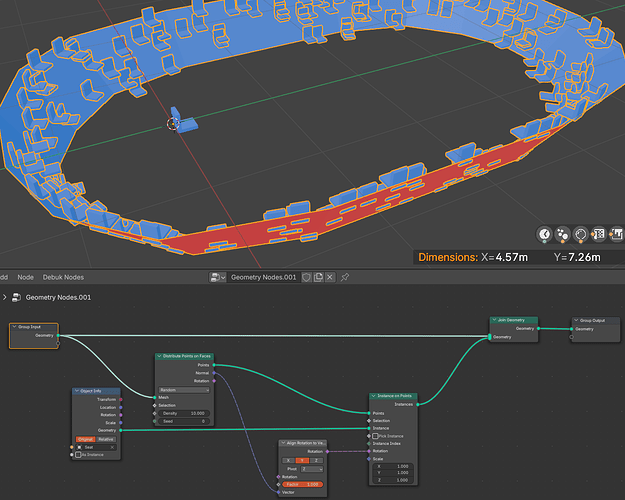Click Distribute Points node Normal output socket
Screen dimensions: 625x500
pos(214,373)
